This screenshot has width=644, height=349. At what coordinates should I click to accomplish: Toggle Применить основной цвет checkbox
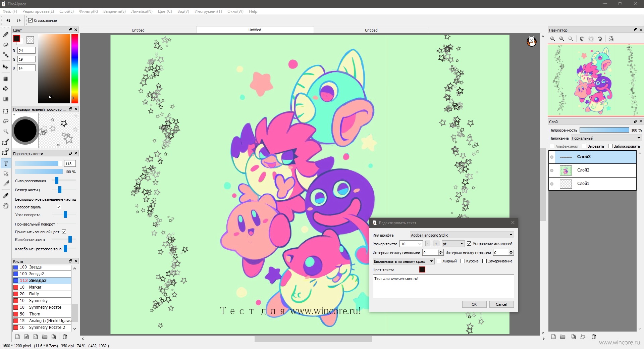(x=64, y=232)
